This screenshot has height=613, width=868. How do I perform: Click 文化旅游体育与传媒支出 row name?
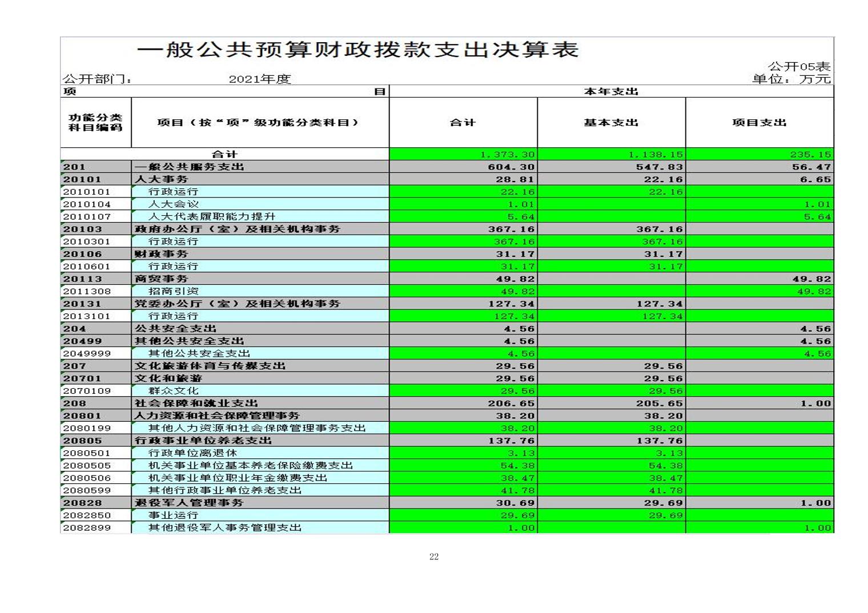click(x=210, y=366)
